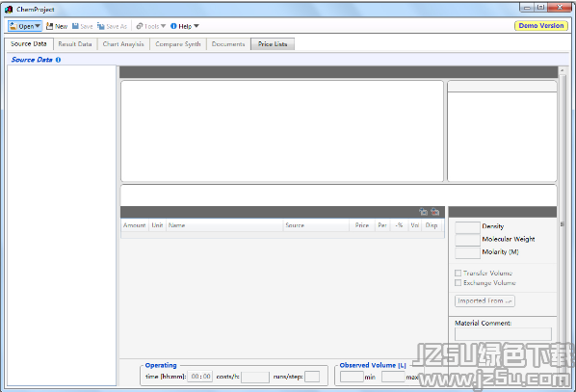Click the runs/step input field

pos(312,377)
